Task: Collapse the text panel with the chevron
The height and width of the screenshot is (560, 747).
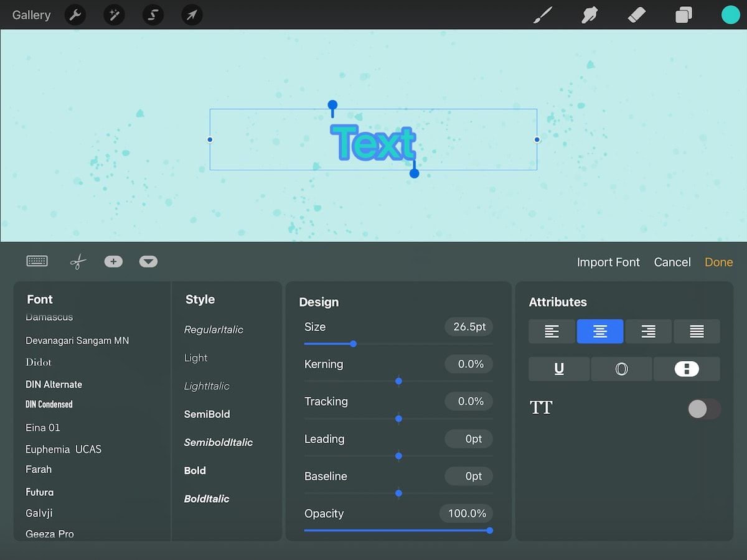Action: click(x=148, y=261)
